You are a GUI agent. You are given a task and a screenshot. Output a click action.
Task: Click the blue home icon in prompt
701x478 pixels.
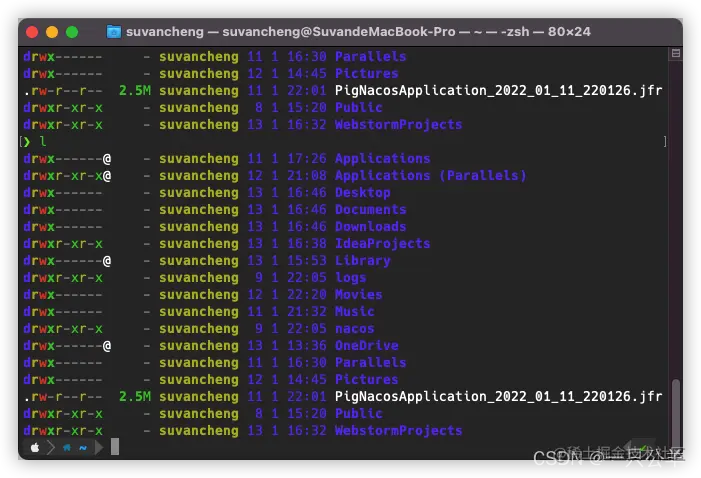(67, 447)
